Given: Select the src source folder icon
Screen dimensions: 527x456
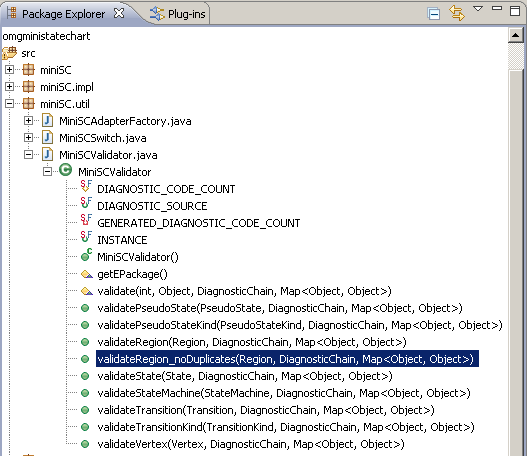Looking at the screenshot, I should pos(9,53).
